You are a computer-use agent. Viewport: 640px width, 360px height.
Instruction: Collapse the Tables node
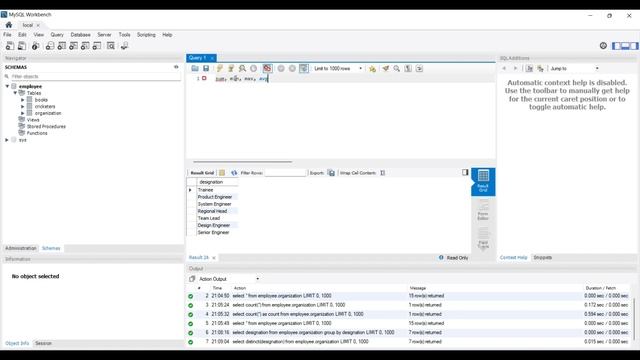point(15,93)
